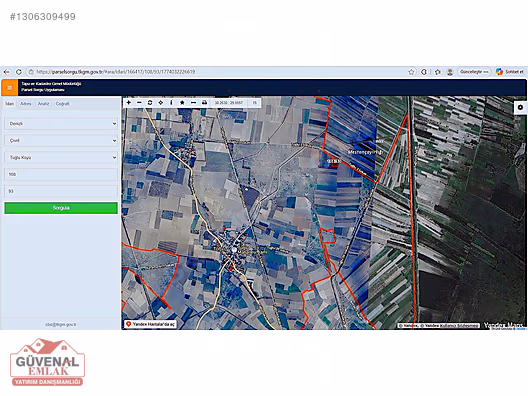Image resolution: width=528 pixels, height=396 pixels.
Task: Open the browser profile avatar
Action: [450, 72]
